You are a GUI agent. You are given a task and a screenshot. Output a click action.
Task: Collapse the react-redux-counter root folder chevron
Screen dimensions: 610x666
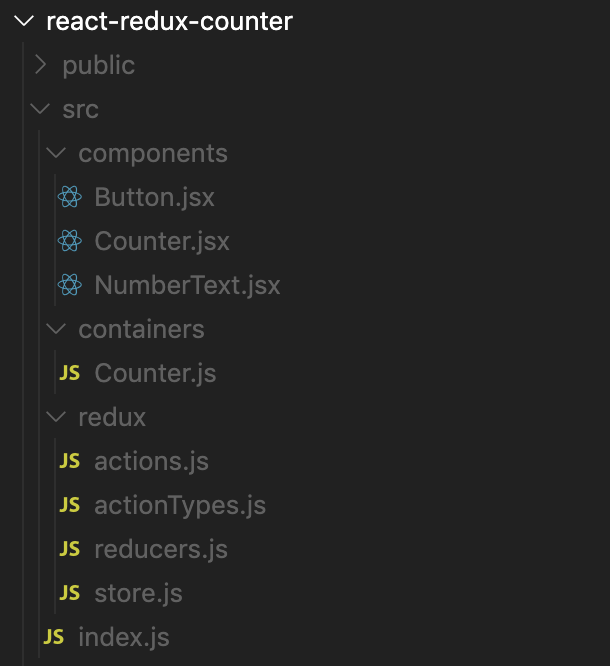(x=24, y=21)
